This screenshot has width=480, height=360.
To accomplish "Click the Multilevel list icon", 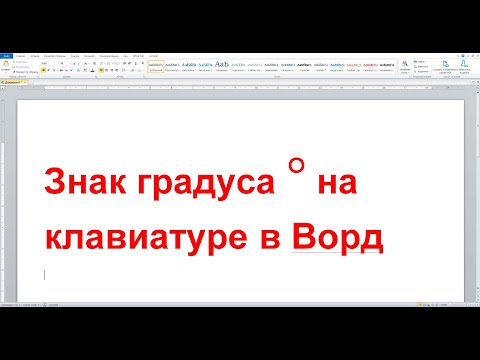I will point(116,63).
